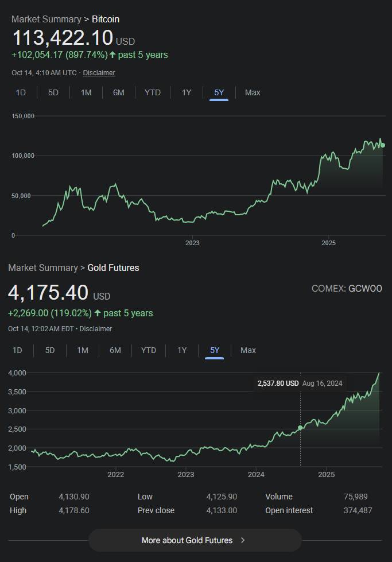Open the Disclaimer link under Gold Futures

[95, 329]
